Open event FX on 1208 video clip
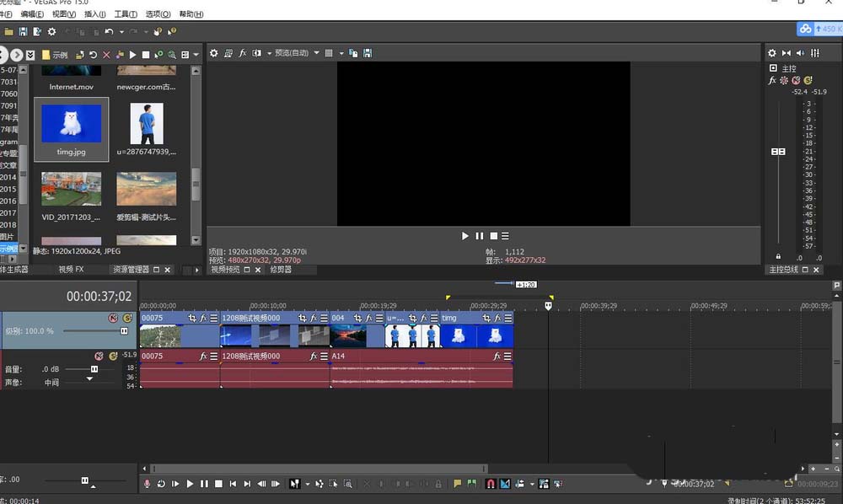Screen dimensions: 843x504 [x=314, y=318]
